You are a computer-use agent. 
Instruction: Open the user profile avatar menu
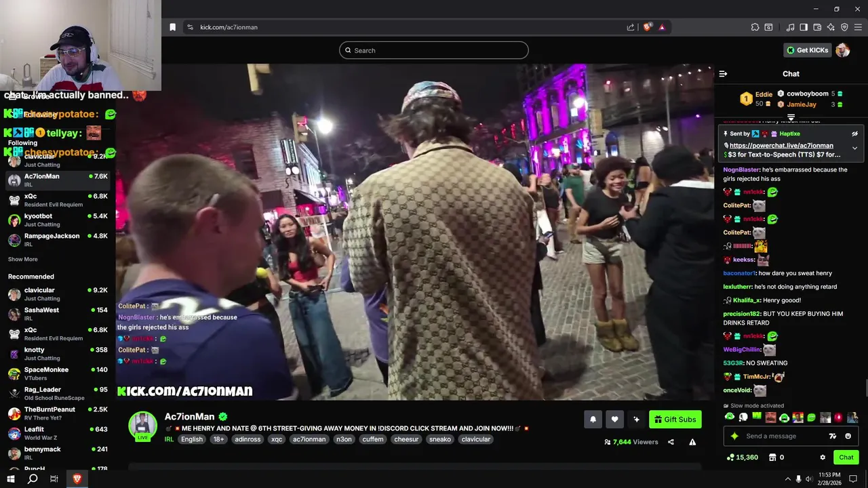(x=843, y=50)
